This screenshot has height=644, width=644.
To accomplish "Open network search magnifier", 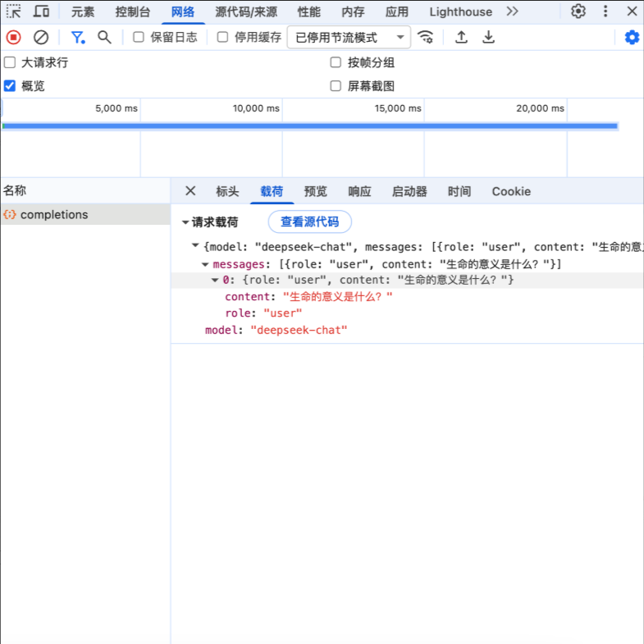I will [104, 38].
